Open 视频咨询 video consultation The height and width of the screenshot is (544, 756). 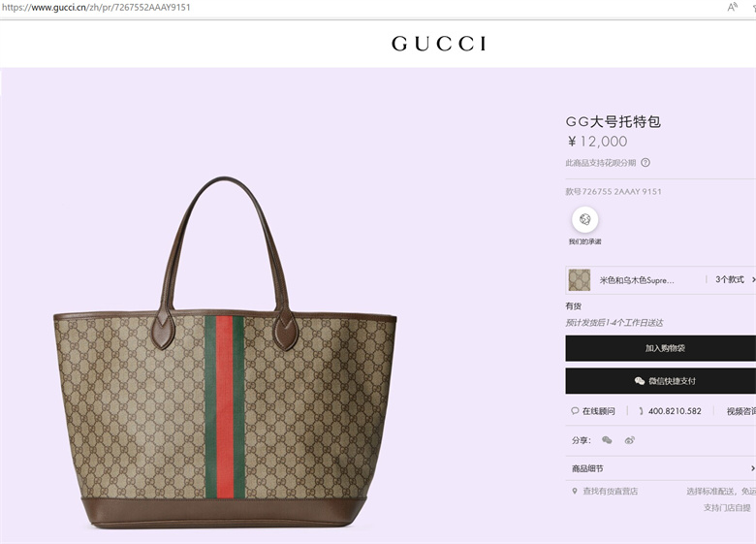741,411
